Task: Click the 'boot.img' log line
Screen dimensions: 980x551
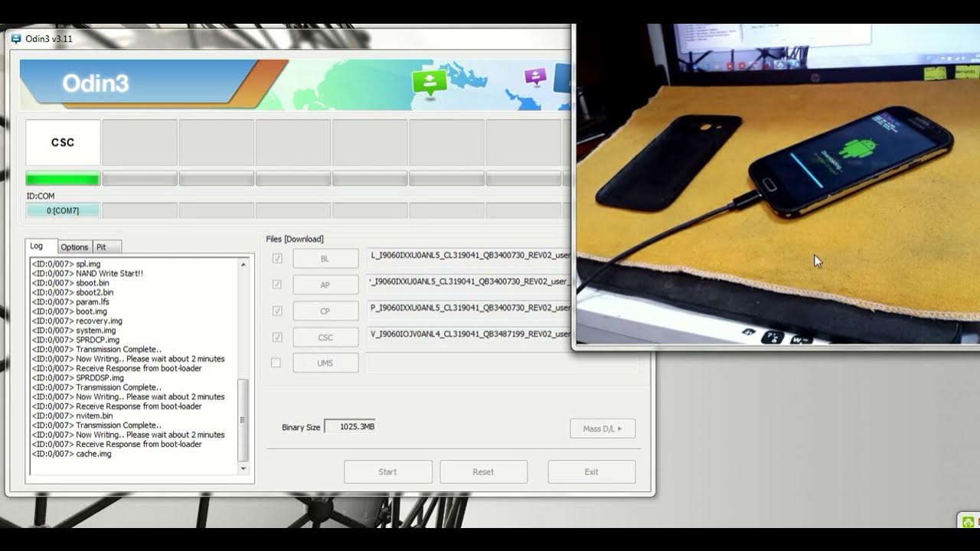Action: coord(69,311)
